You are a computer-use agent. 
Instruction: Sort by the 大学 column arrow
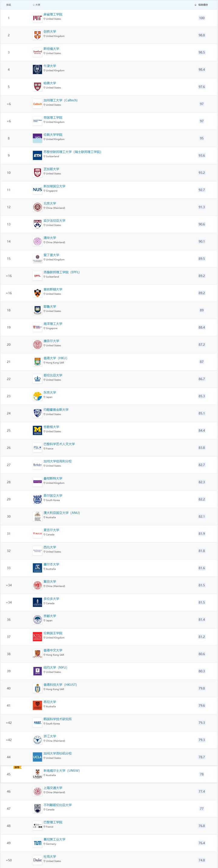point(34,5)
